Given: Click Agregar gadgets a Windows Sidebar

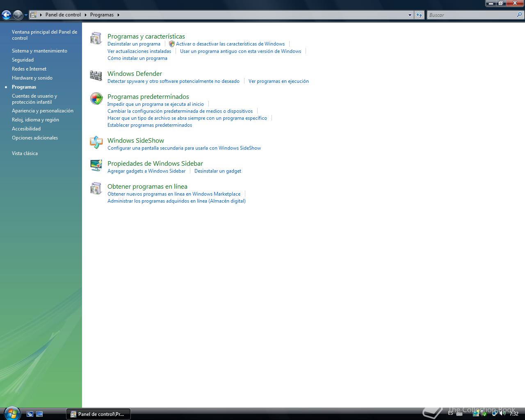Looking at the screenshot, I should click(146, 171).
